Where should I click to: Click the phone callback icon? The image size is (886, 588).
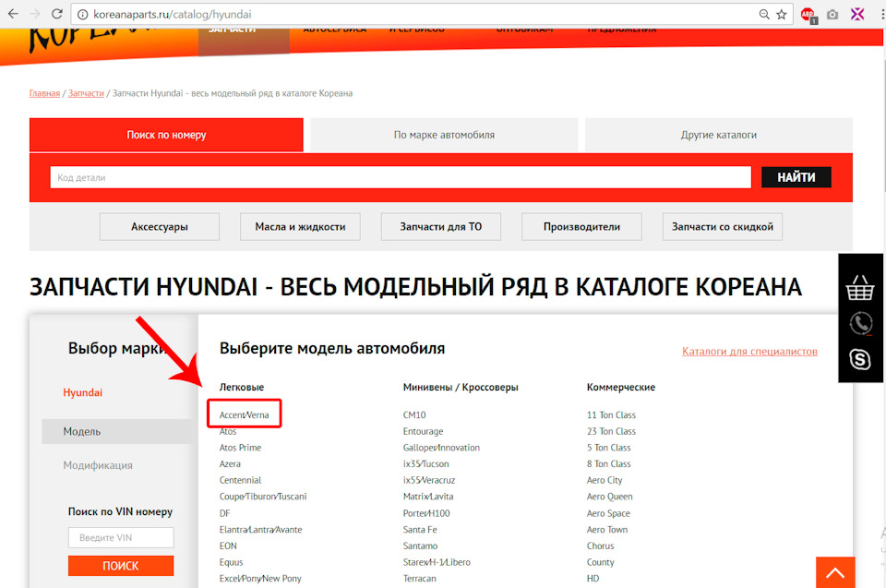coord(860,324)
